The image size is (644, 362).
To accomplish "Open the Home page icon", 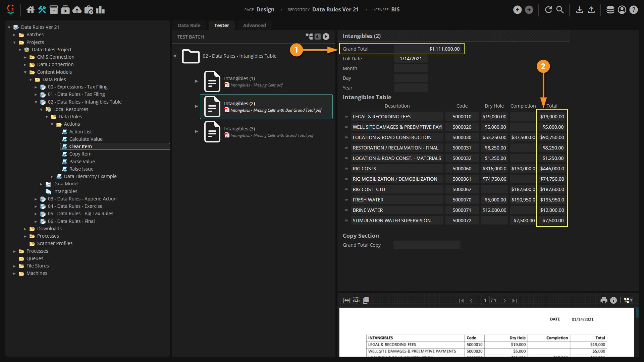I will pyautogui.click(x=31, y=10).
